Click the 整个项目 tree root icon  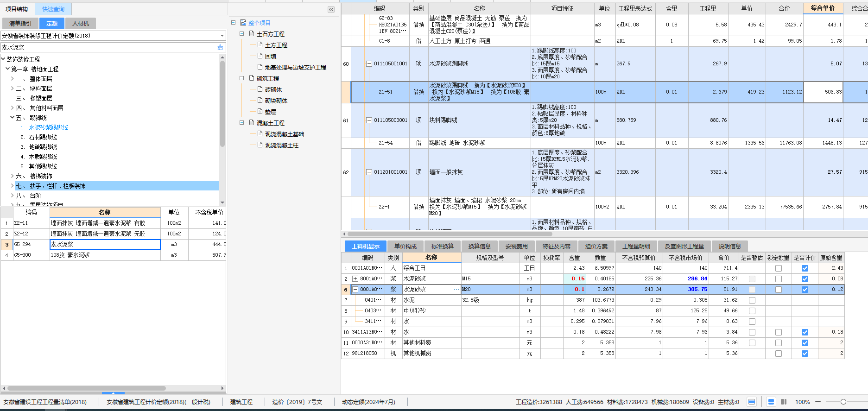(243, 23)
